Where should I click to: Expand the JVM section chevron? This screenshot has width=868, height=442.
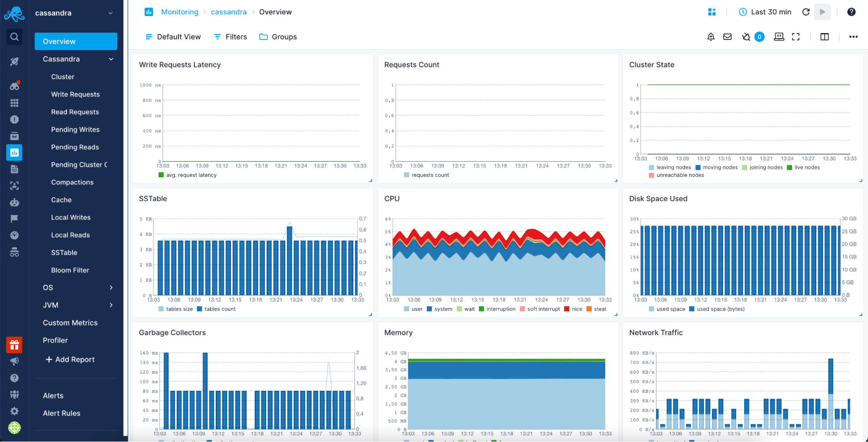[x=111, y=306]
